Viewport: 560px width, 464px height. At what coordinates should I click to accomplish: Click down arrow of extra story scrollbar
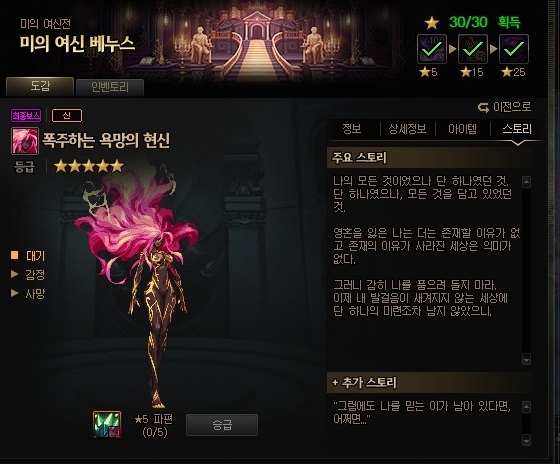click(x=526, y=440)
